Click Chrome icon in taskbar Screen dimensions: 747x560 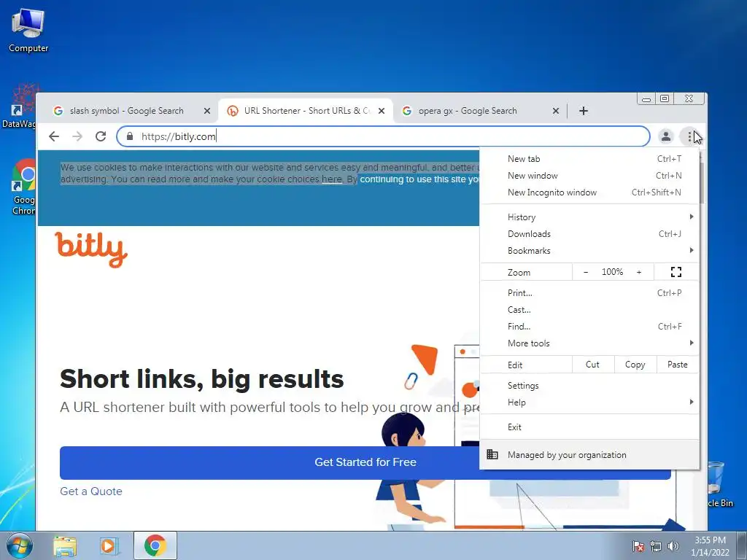(155, 545)
